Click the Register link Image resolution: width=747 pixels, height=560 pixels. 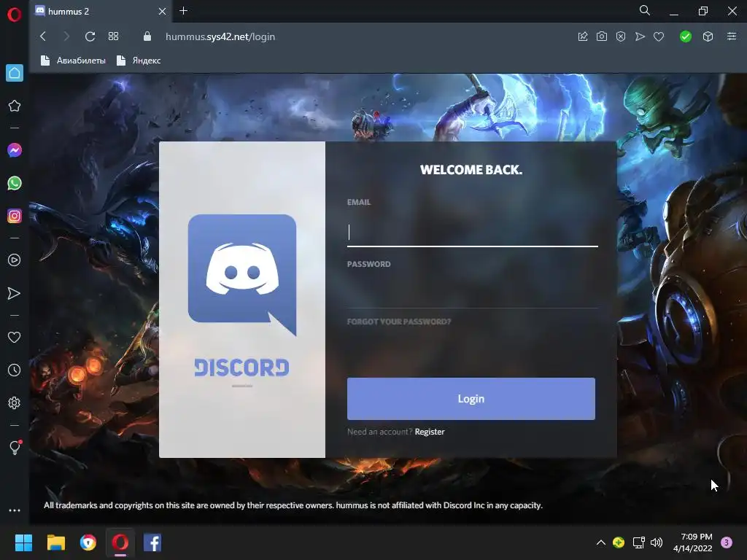pos(429,432)
